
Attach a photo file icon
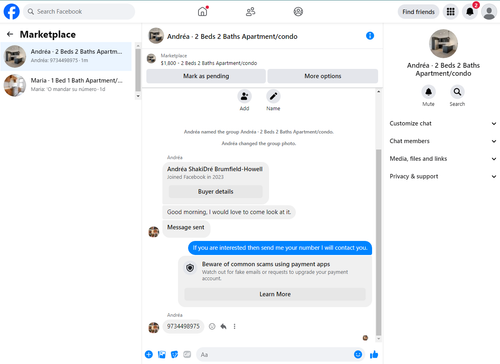[162, 355]
